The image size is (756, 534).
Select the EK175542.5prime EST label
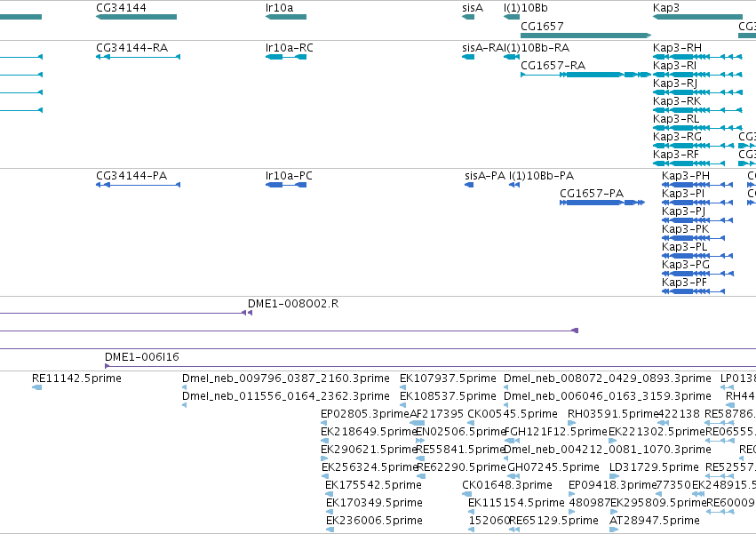coord(374,485)
